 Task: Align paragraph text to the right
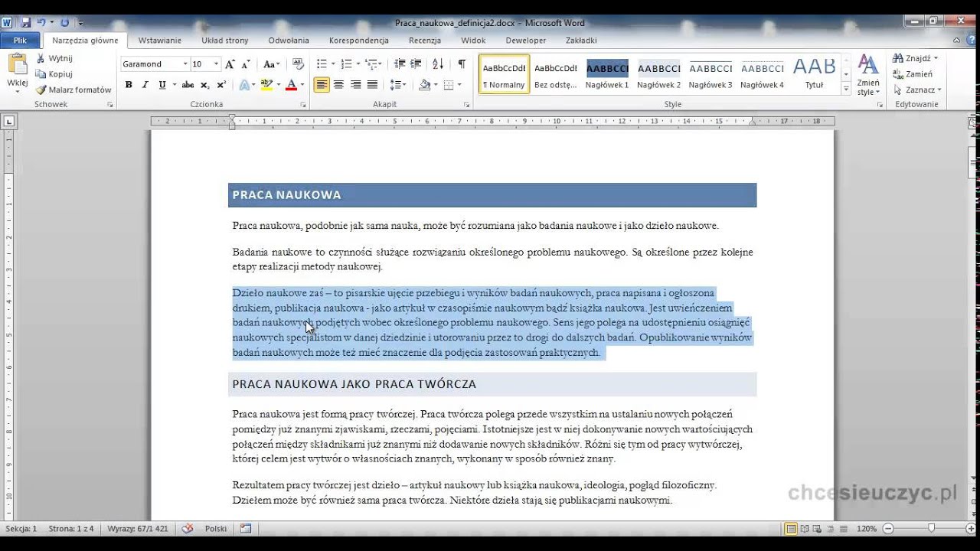[x=355, y=85]
